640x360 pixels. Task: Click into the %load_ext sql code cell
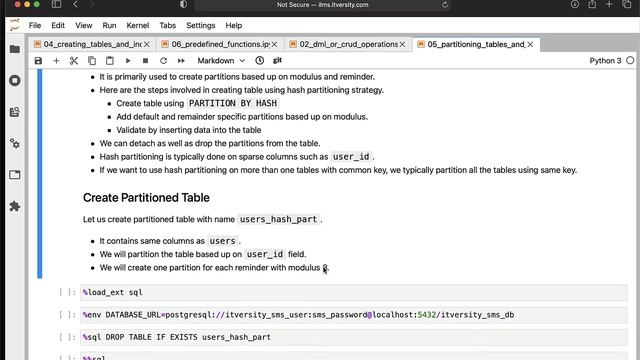click(x=353, y=292)
